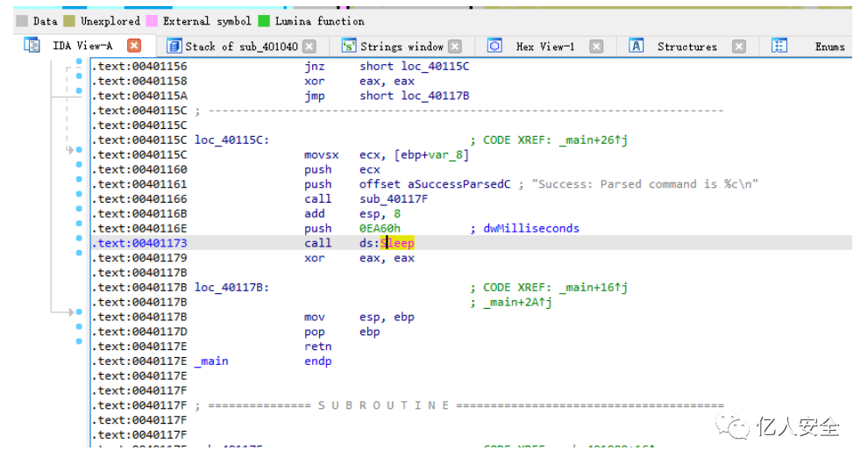Toggle breakpoint dot at address 00401166
868x465 pixels.
click(x=79, y=194)
